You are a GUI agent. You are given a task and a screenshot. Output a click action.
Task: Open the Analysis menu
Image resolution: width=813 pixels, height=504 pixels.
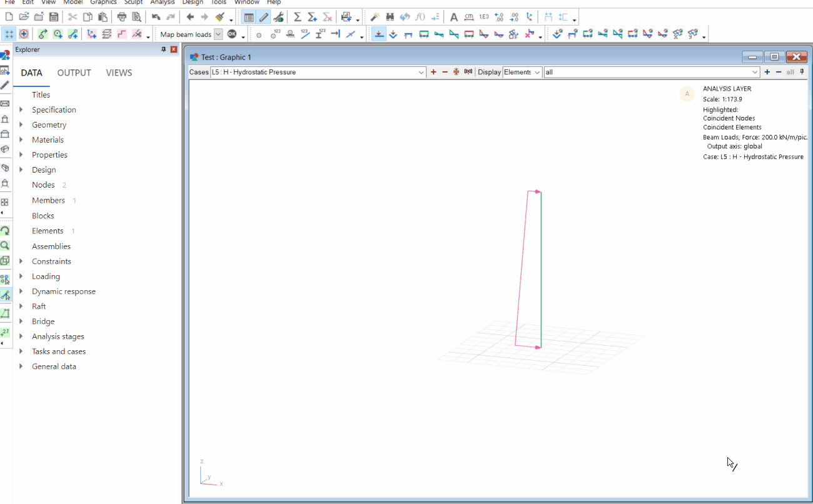[x=162, y=3]
